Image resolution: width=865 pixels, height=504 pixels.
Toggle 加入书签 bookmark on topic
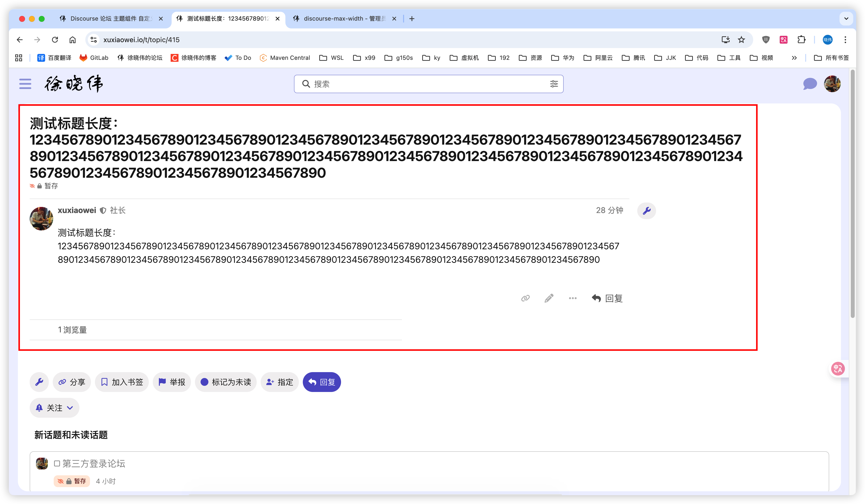(x=122, y=382)
